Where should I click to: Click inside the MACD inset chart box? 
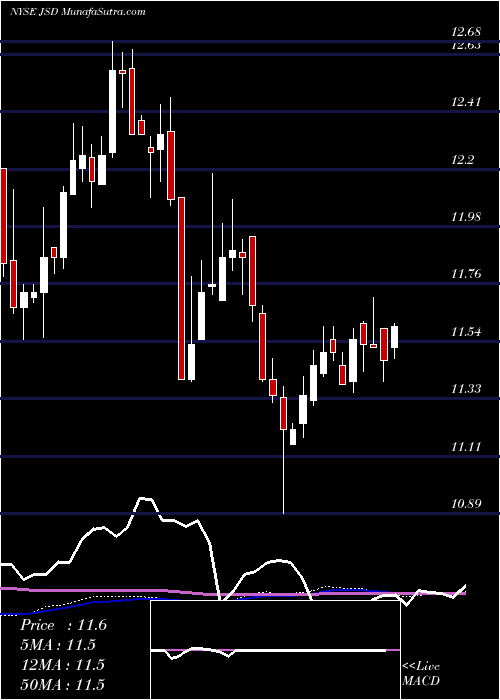point(275,650)
